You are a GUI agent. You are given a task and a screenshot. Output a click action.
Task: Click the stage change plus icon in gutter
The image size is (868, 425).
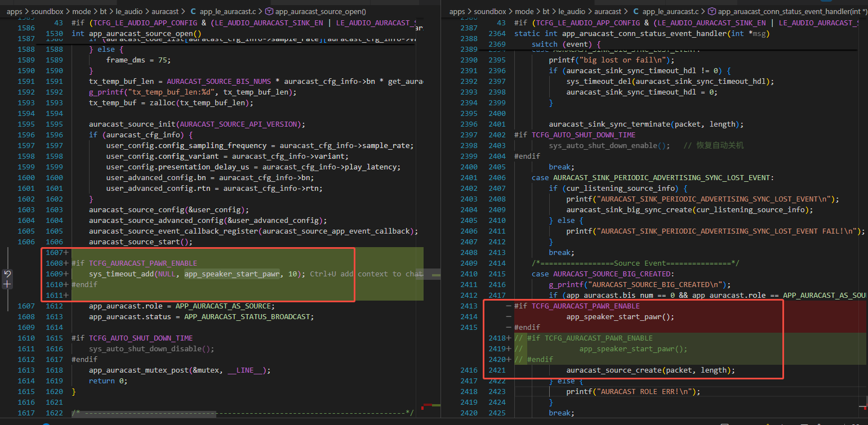click(7, 285)
